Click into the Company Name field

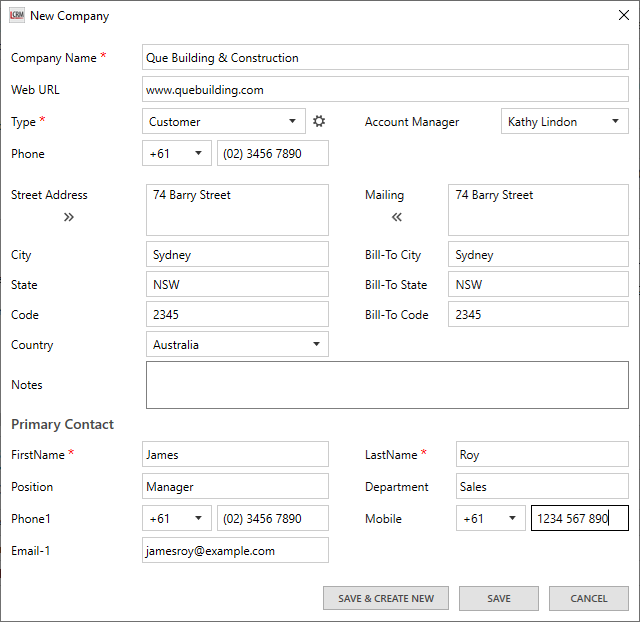[x=385, y=58]
